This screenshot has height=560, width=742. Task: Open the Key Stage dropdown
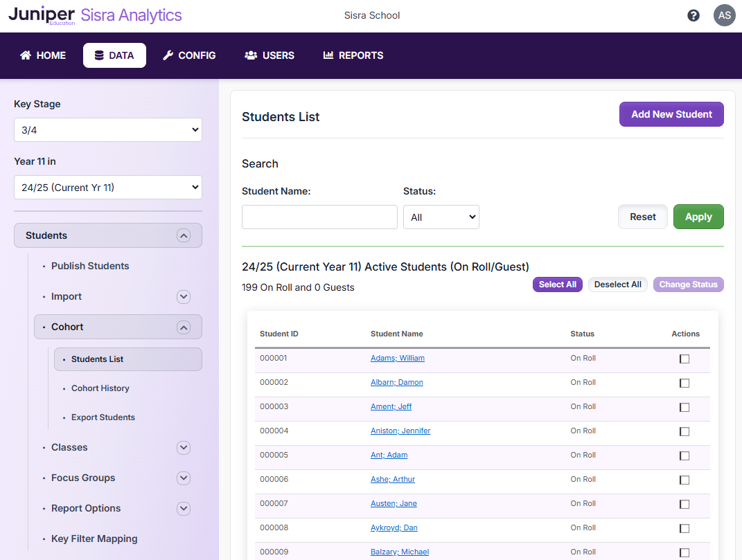tap(108, 130)
